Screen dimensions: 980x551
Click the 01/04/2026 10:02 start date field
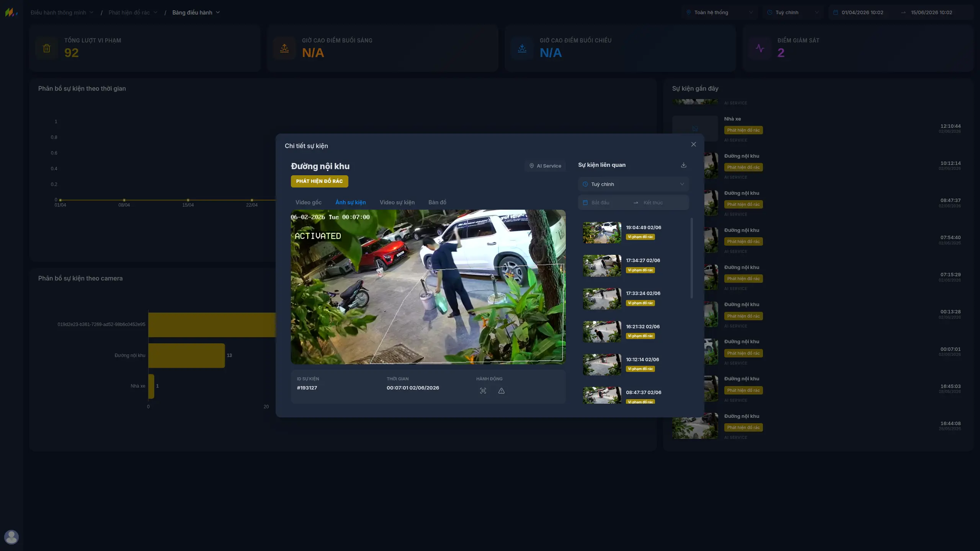pyautogui.click(x=862, y=12)
